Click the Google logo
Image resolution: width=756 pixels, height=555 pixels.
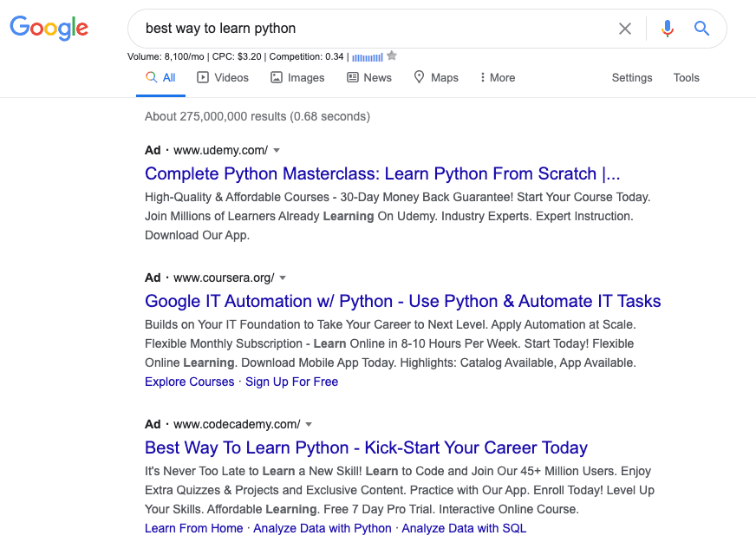pos(49,28)
